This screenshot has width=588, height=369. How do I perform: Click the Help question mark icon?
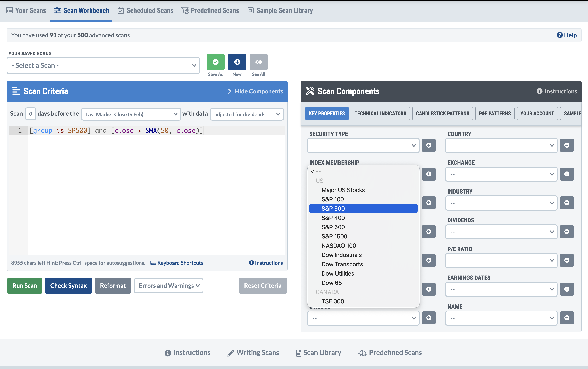560,35
